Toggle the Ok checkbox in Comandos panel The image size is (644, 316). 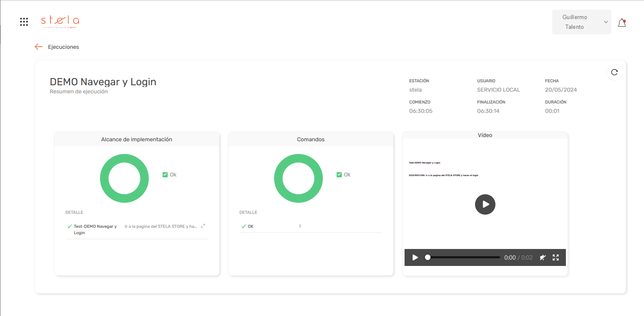point(339,174)
